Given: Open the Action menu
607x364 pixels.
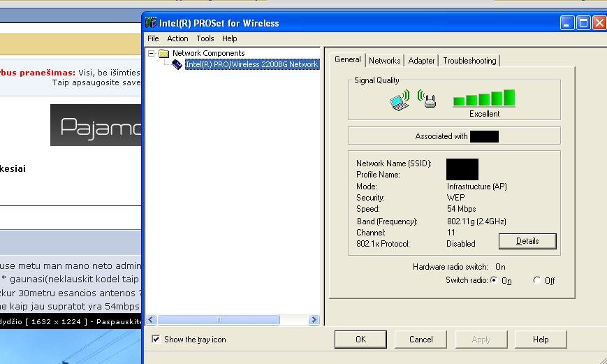Looking at the screenshot, I should pyautogui.click(x=177, y=38).
